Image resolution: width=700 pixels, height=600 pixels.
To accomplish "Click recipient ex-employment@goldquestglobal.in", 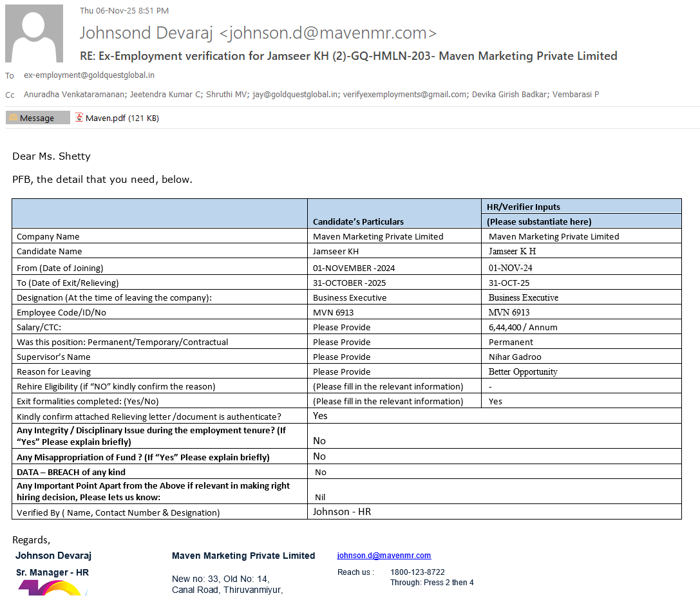I will click(x=89, y=75).
